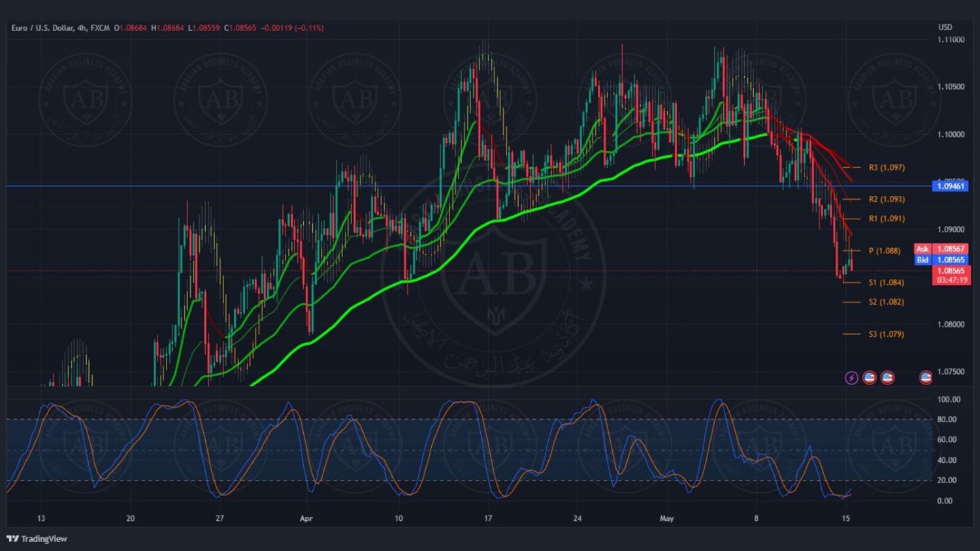Viewport: 980px width, 551px height.
Task: Select the P (1.088) pivot label
Action: [885, 251]
